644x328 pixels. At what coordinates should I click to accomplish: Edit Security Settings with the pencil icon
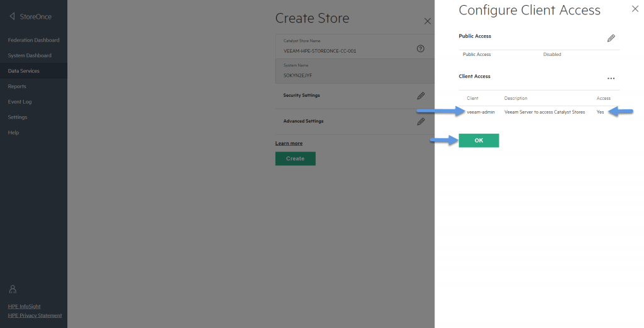(x=421, y=96)
